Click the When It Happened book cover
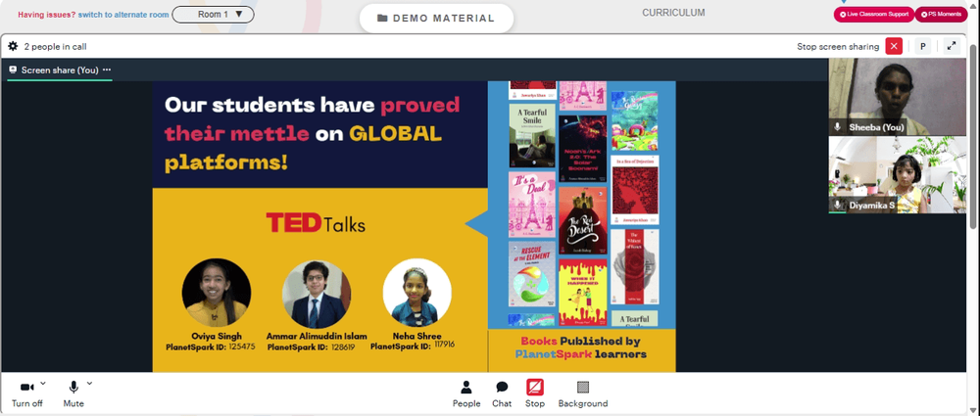The image size is (980, 416). [x=582, y=293]
